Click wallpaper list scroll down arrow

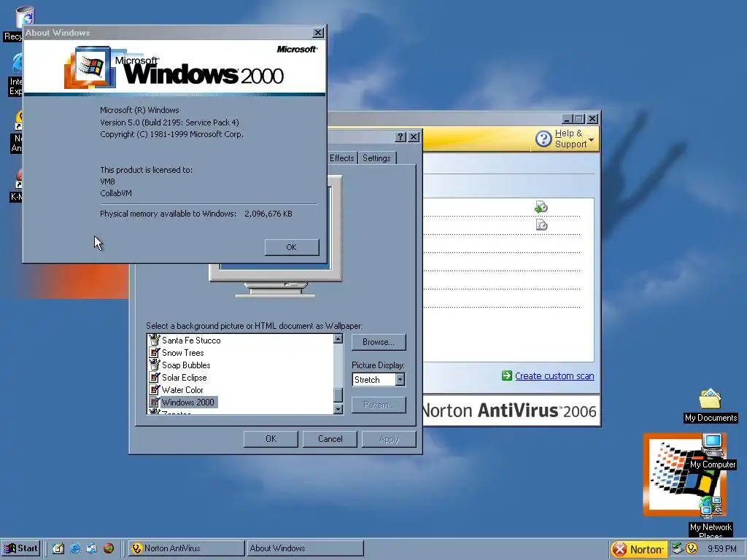click(x=338, y=409)
